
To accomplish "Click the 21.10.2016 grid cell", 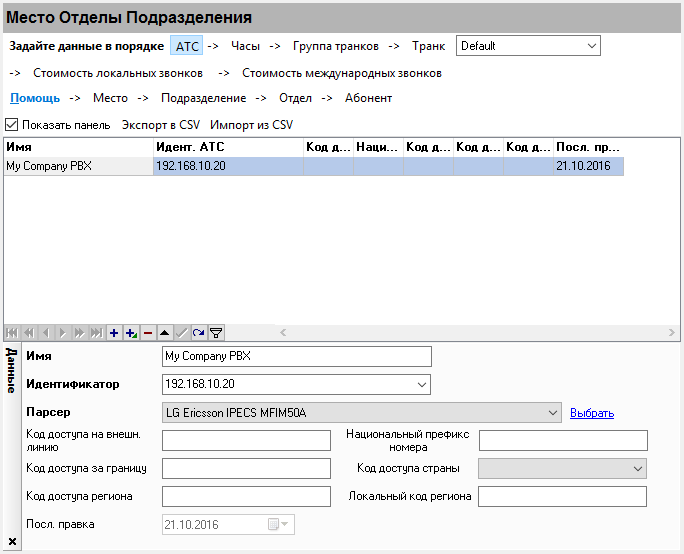I will click(588, 166).
